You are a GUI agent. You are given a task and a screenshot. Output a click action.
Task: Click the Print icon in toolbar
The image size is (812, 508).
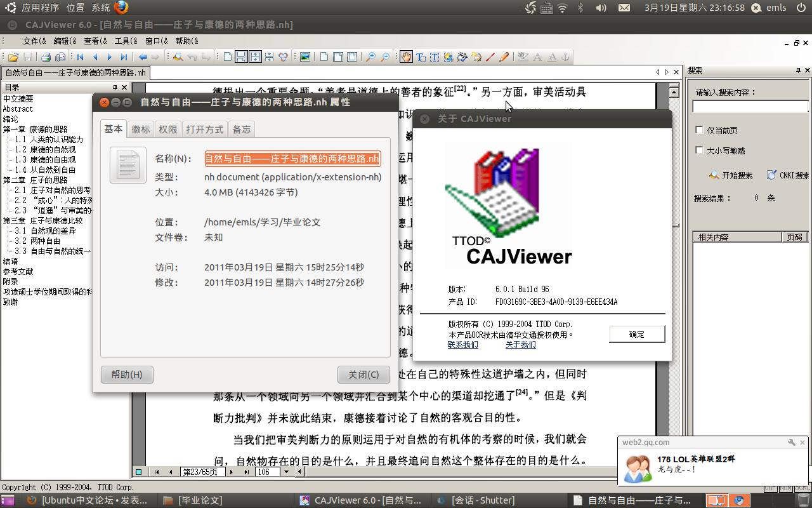coord(46,57)
